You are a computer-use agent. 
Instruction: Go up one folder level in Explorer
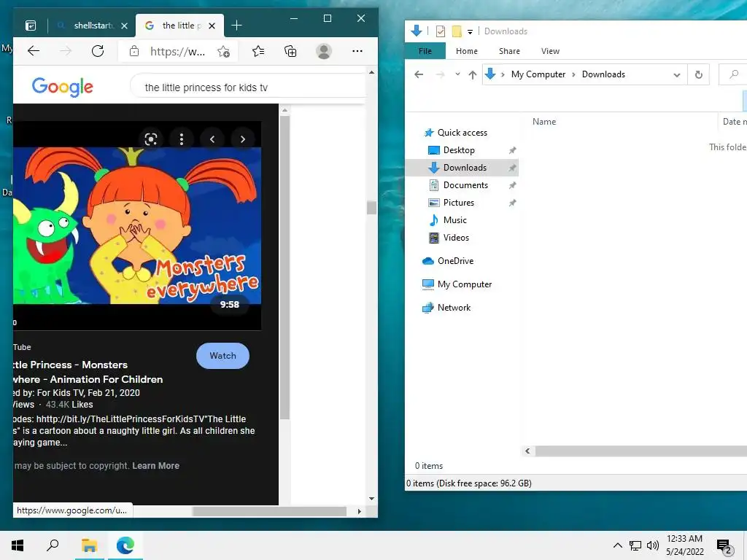pyautogui.click(x=473, y=74)
